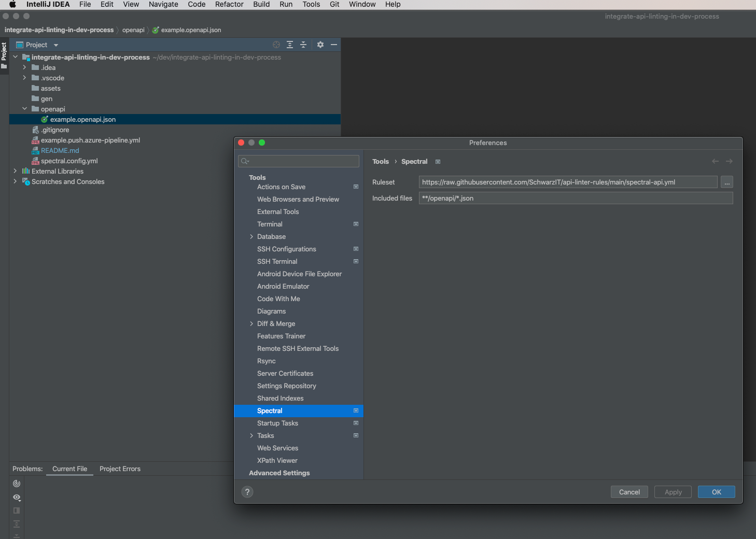Click the Ruleset URL field
The width and height of the screenshot is (756, 539).
(x=568, y=182)
